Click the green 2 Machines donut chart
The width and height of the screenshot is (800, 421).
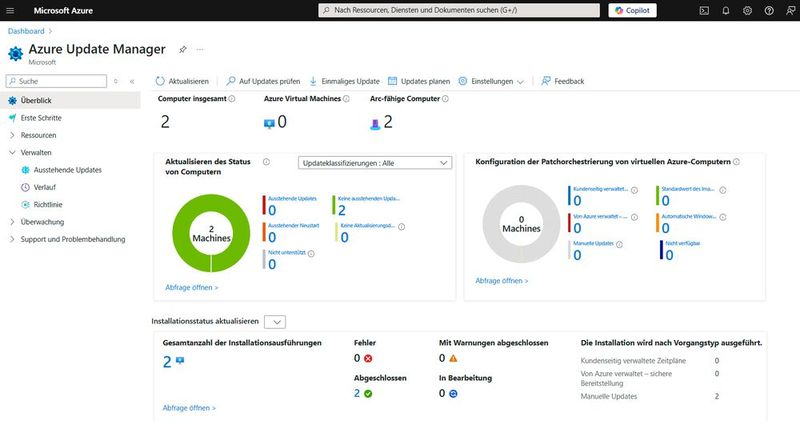tap(211, 233)
